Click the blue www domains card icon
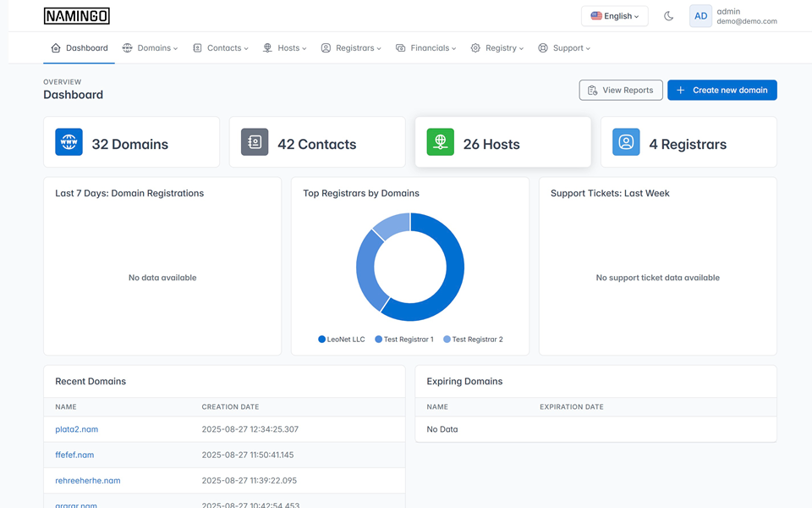Screen dimensions: 812x508 [x=69, y=142]
